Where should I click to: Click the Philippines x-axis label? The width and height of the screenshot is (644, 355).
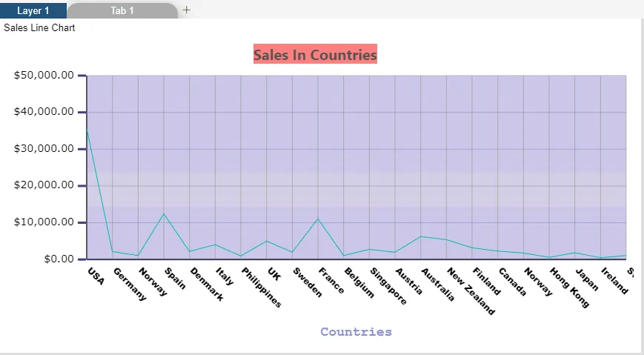[x=262, y=288]
